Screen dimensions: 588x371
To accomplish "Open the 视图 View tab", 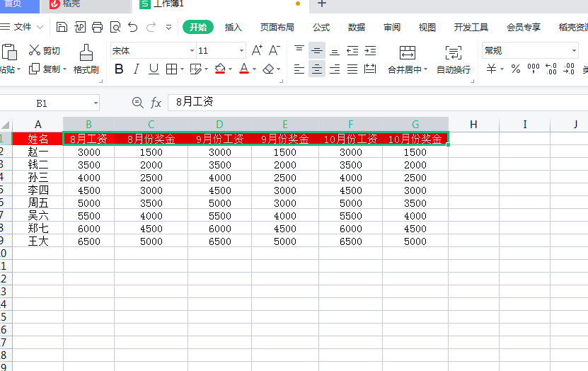I will pos(427,28).
